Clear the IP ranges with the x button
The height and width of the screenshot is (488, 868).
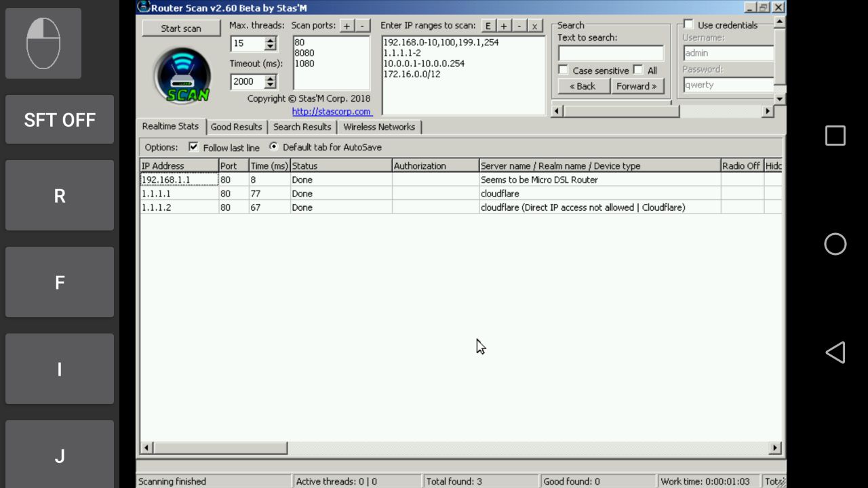coord(535,26)
